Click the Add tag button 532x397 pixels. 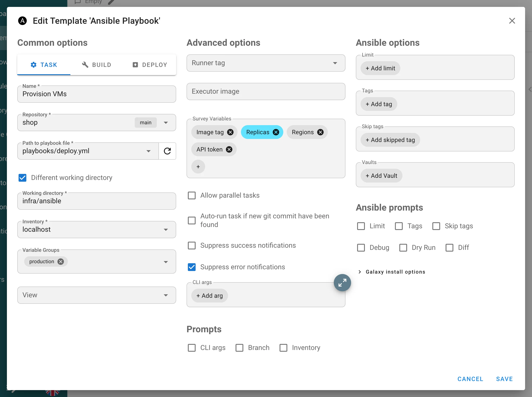pyautogui.click(x=379, y=104)
